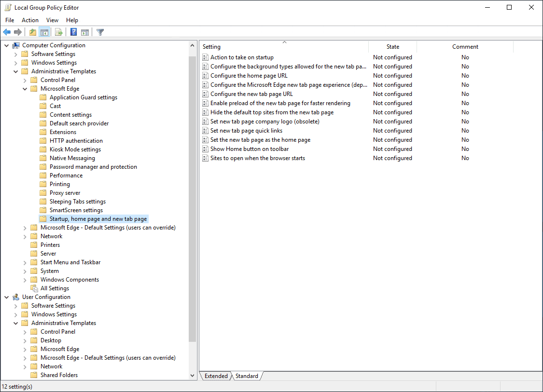Sort by the Comment column header
This screenshot has width=543, height=392.
pyautogui.click(x=465, y=47)
